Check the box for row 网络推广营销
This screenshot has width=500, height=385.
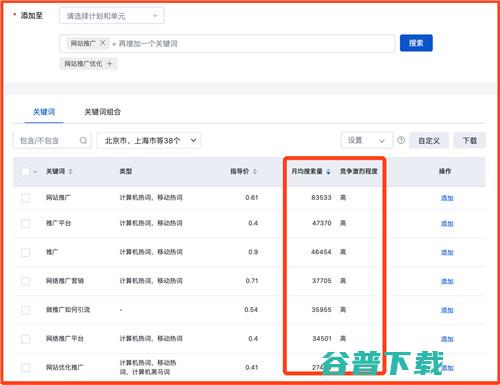(x=25, y=281)
